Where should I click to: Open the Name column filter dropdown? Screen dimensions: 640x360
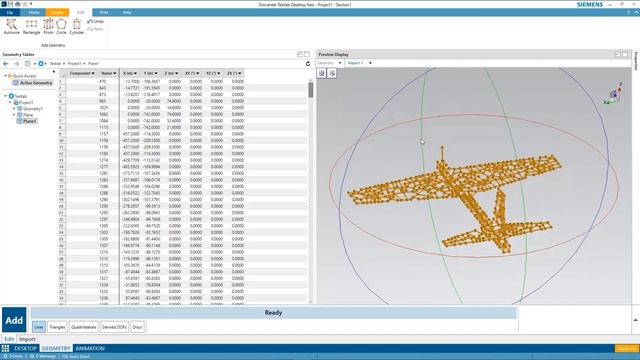115,73
